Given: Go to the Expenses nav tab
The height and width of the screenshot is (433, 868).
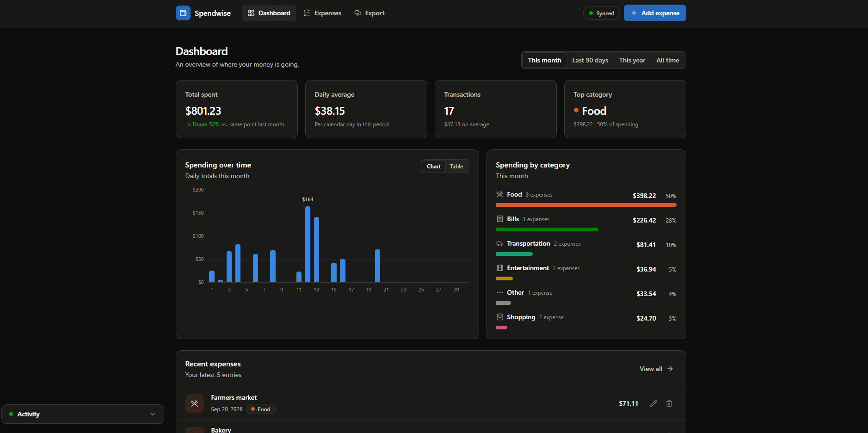Looking at the screenshot, I should tap(322, 13).
